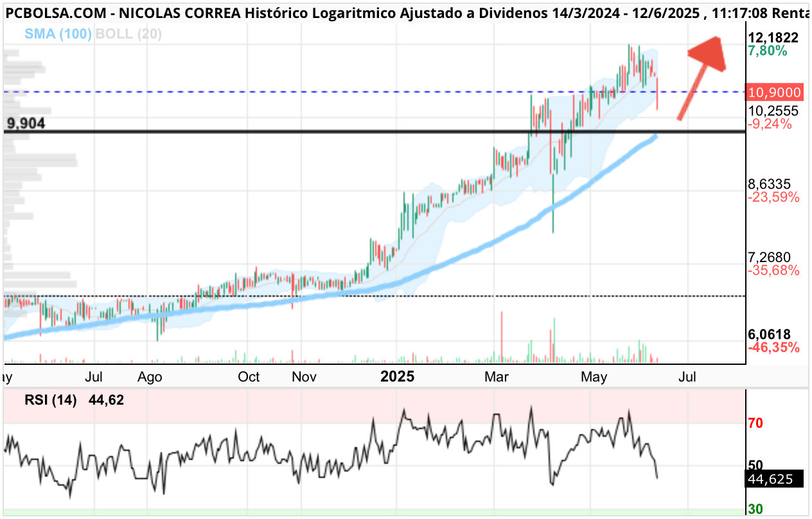
Task: Click the BOLL (20) indicator label
Action: 128,34
